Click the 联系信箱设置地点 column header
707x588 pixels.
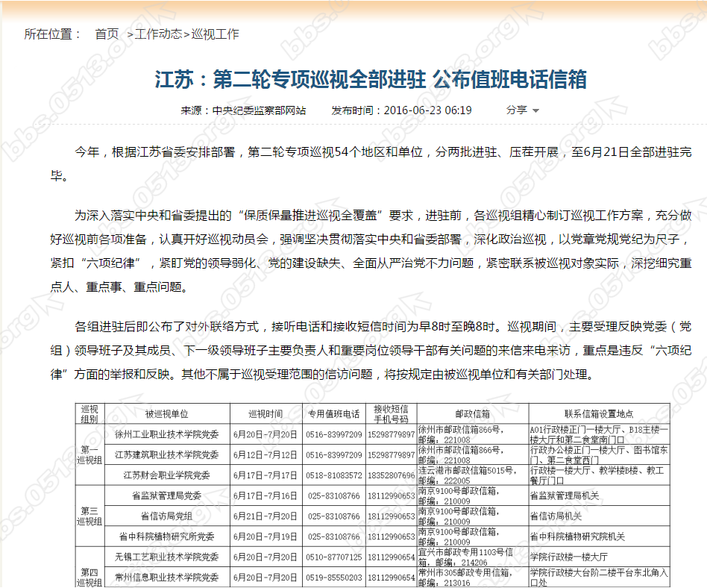click(598, 411)
